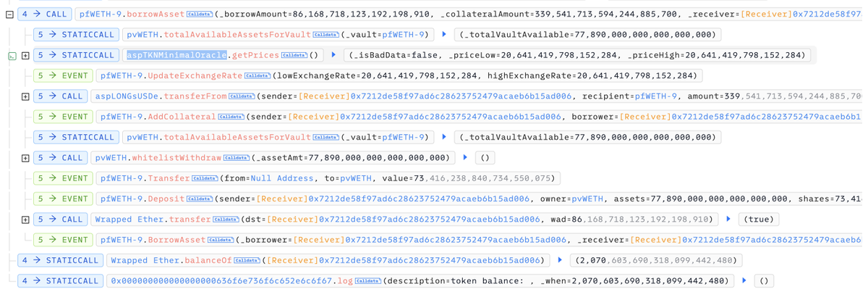
Task: Click the return arrow after balanceOf arguments
Action: coord(559,260)
